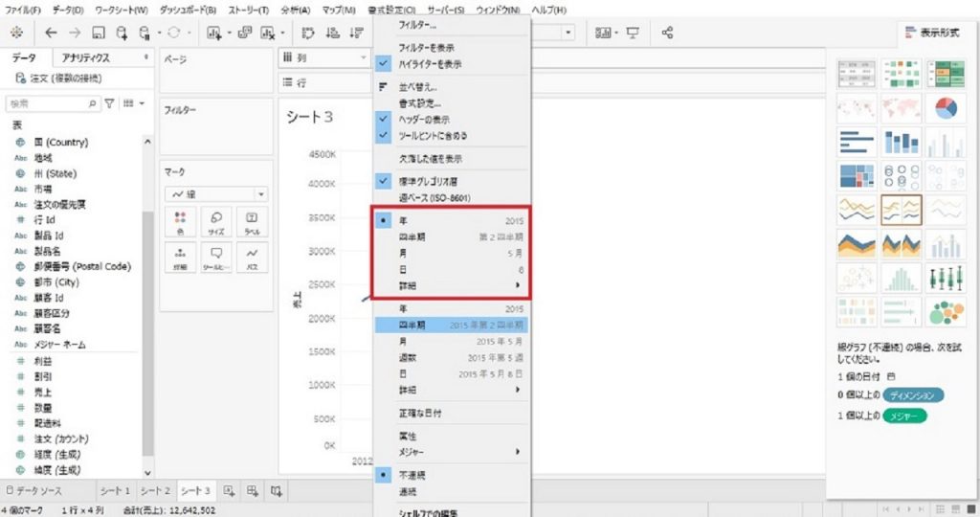Click new worksheet icon in bottom tab bar

point(229,491)
